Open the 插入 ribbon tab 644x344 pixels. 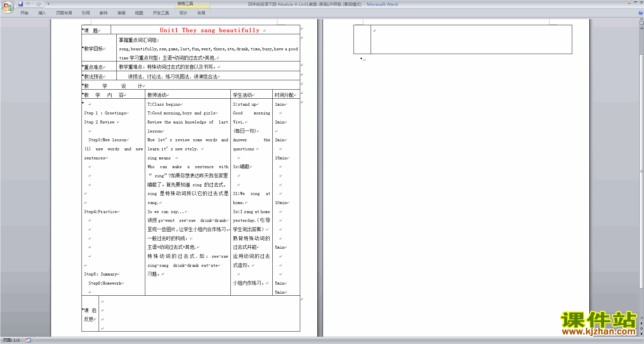click(42, 13)
